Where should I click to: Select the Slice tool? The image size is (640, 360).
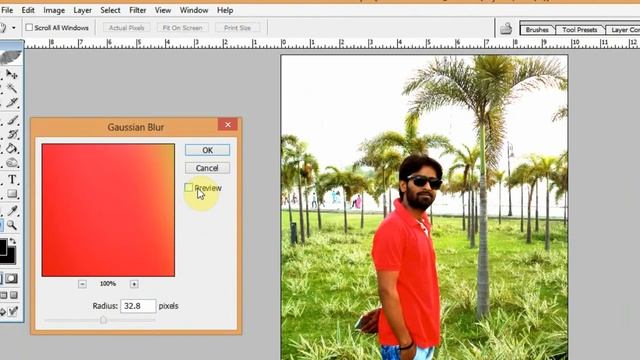(x=12, y=102)
